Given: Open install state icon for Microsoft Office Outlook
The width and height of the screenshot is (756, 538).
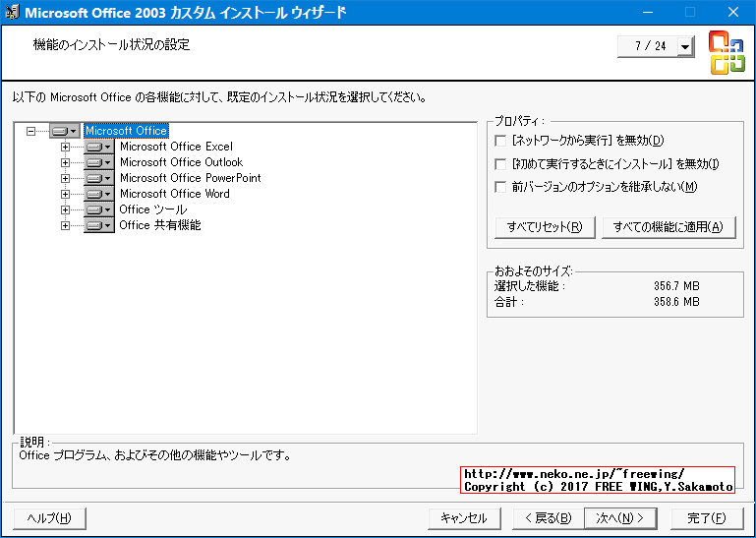Looking at the screenshot, I should 99,162.
